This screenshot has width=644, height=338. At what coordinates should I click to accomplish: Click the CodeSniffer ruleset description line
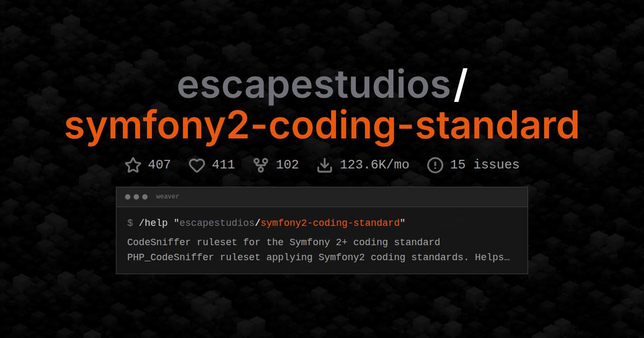point(283,242)
